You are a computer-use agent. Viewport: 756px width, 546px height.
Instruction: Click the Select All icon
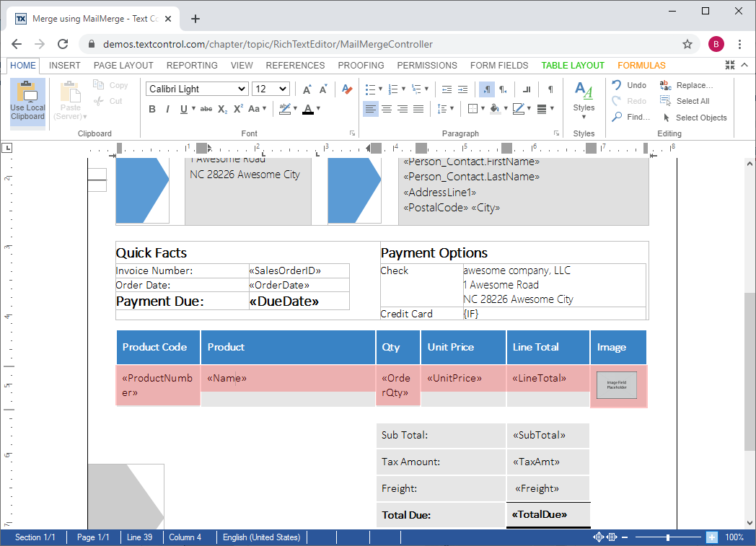coord(665,101)
